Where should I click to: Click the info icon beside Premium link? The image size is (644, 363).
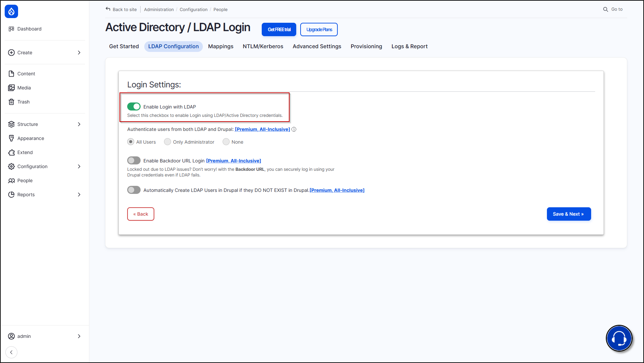[294, 129]
